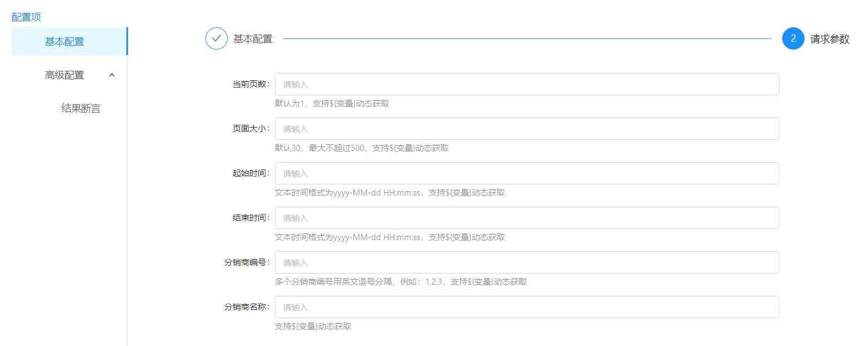Click the 请求参数 step title
The height and width of the screenshot is (346, 868).
point(830,39)
